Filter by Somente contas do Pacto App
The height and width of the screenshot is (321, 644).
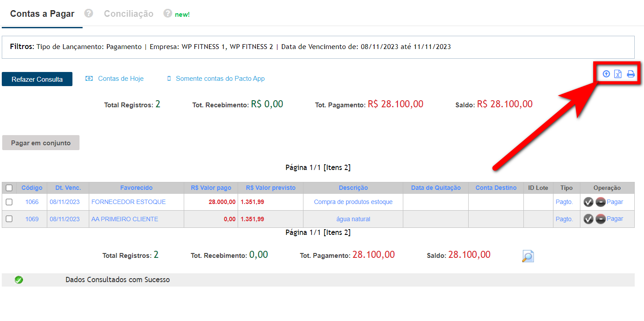click(x=220, y=79)
